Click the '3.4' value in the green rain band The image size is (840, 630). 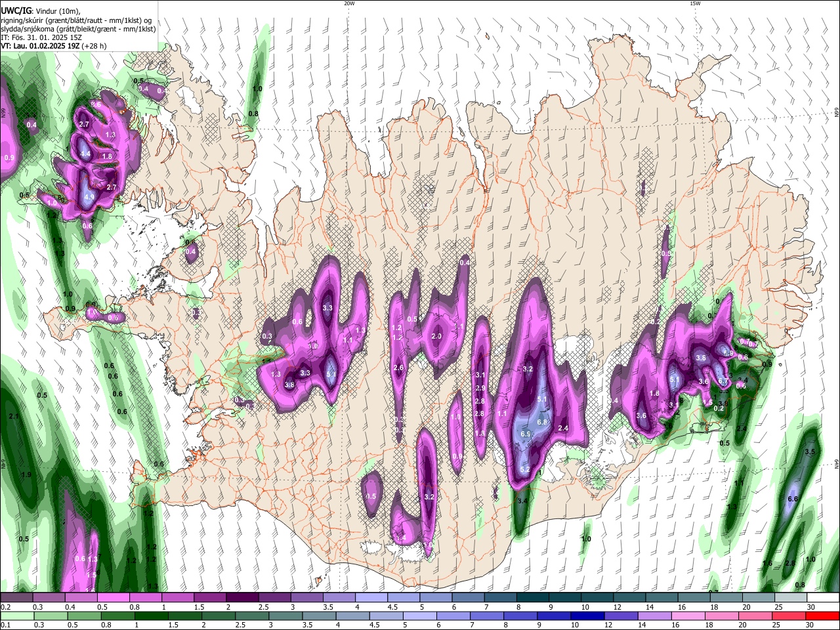pyautogui.click(x=522, y=501)
